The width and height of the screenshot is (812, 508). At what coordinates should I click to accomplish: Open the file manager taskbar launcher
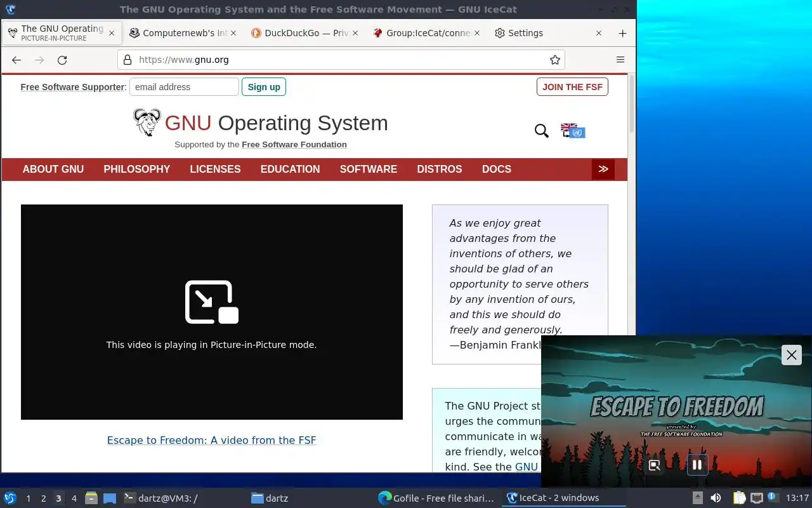click(x=91, y=498)
